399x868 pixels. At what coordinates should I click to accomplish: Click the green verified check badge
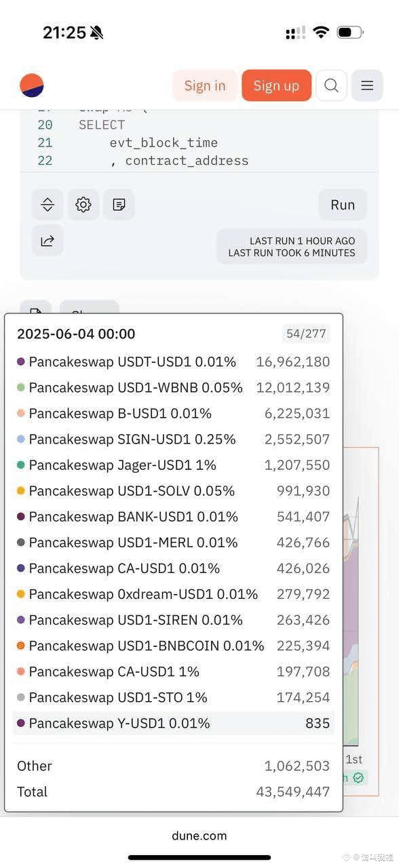point(358,778)
